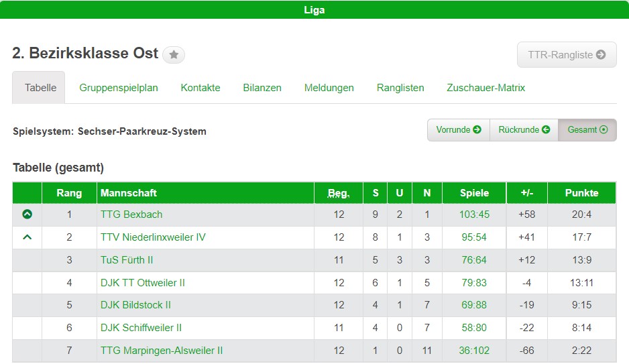Select the Tabelle tab
629x364 pixels.
(39, 88)
